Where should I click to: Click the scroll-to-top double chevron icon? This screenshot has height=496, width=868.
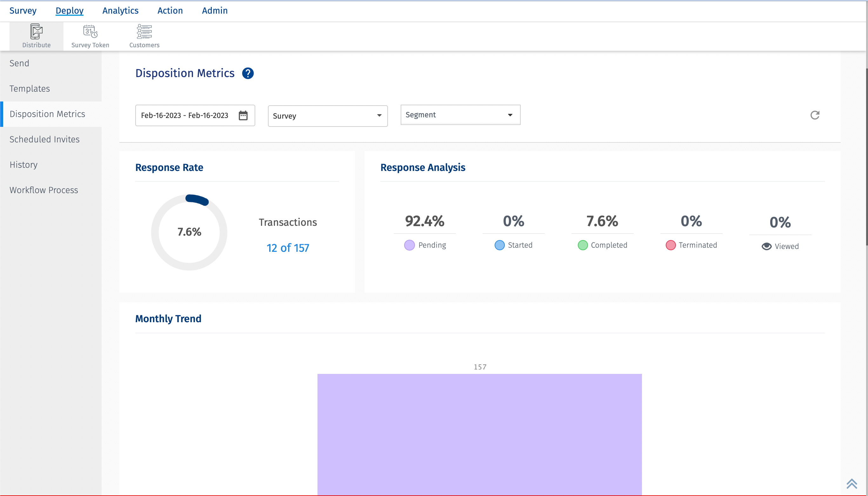(x=851, y=483)
